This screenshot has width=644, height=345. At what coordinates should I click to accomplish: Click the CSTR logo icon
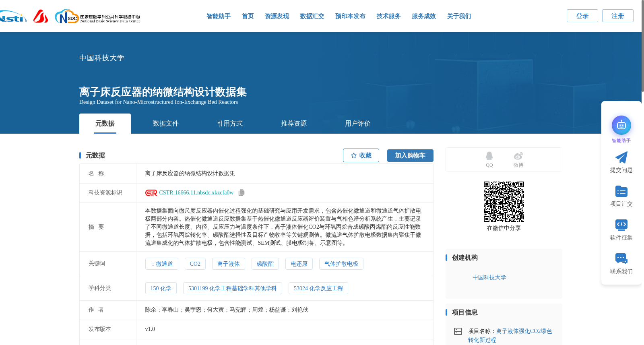tap(151, 193)
